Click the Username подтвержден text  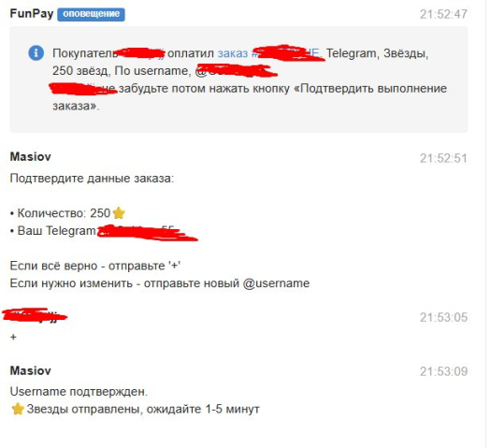(x=79, y=392)
